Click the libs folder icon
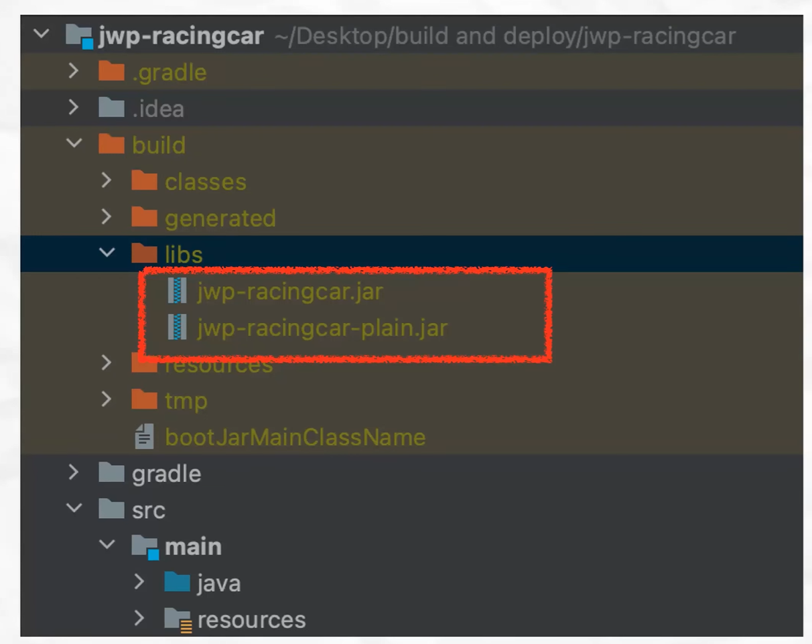 (x=144, y=253)
